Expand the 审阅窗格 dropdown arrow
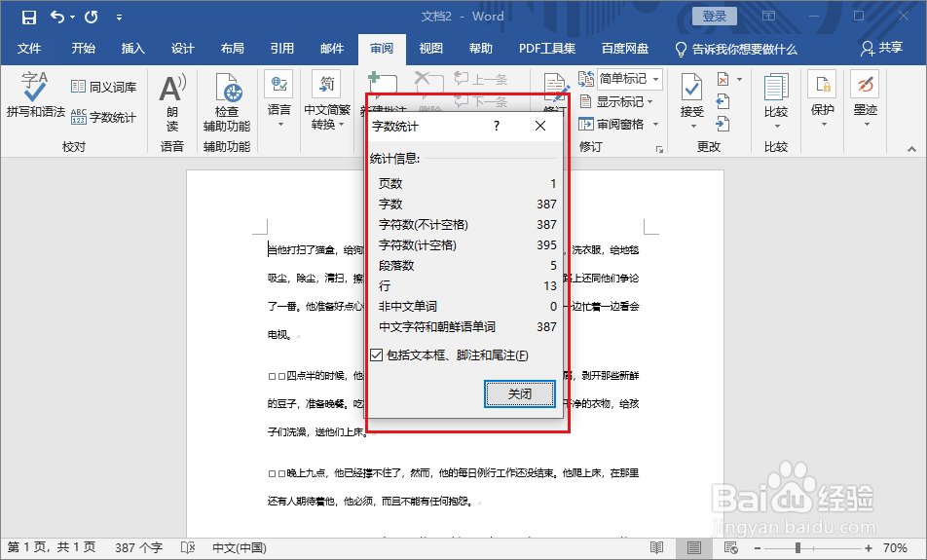This screenshot has width=927, height=560. click(655, 125)
